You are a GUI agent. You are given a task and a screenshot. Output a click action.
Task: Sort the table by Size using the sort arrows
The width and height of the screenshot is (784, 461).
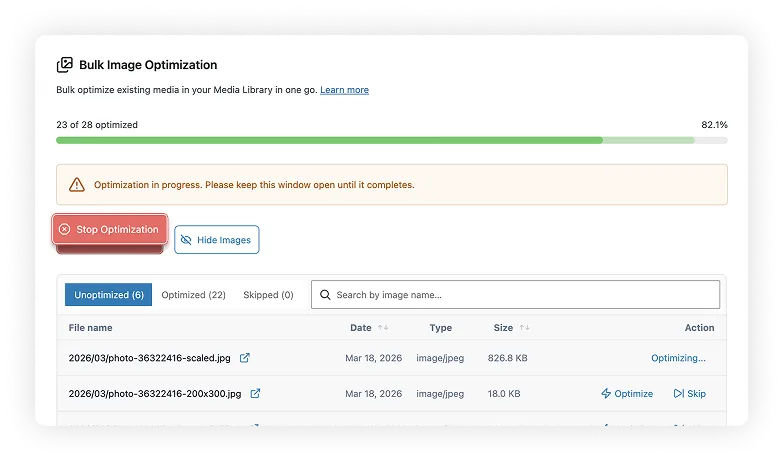[x=524, y=328]
